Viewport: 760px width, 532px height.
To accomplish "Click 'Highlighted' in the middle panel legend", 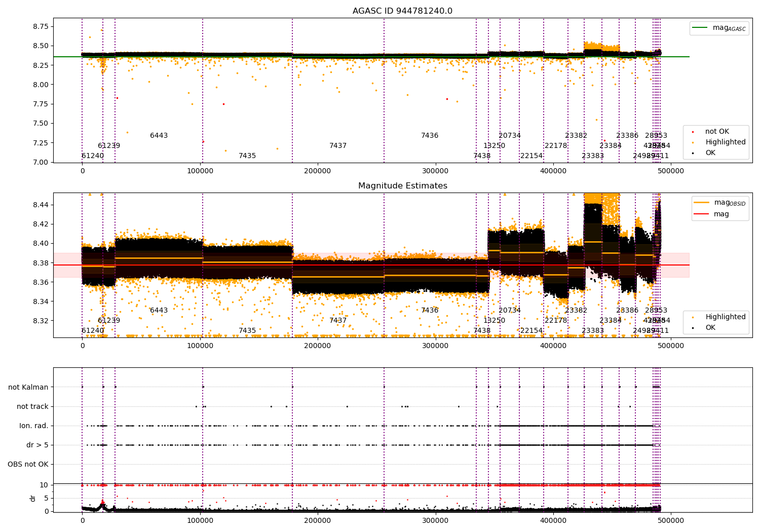I will click(725, 317).
